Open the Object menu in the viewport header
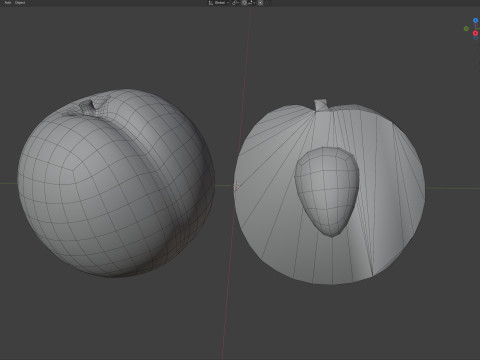Image resolution: width=480 pixels, height=360 pixels. [x=20, y=3]
